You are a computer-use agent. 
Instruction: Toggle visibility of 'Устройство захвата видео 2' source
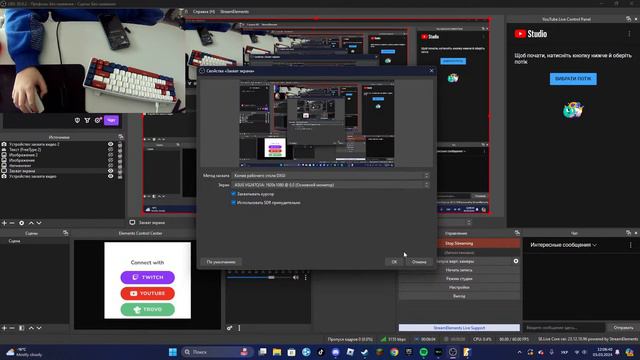[x=111, y=144]
